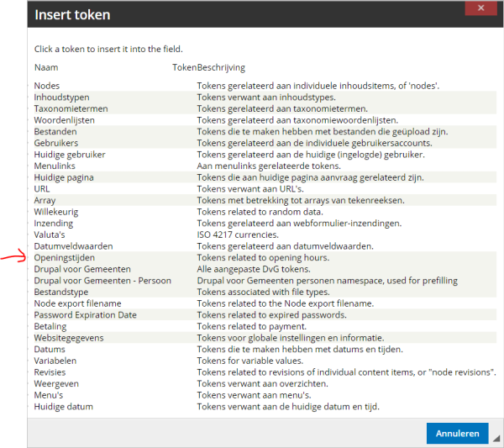
Task: Expand the Openingstijden token group
Action: 64,257
